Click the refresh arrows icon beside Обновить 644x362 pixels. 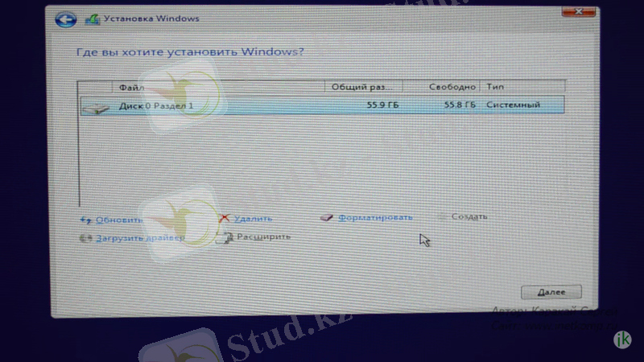85,220
